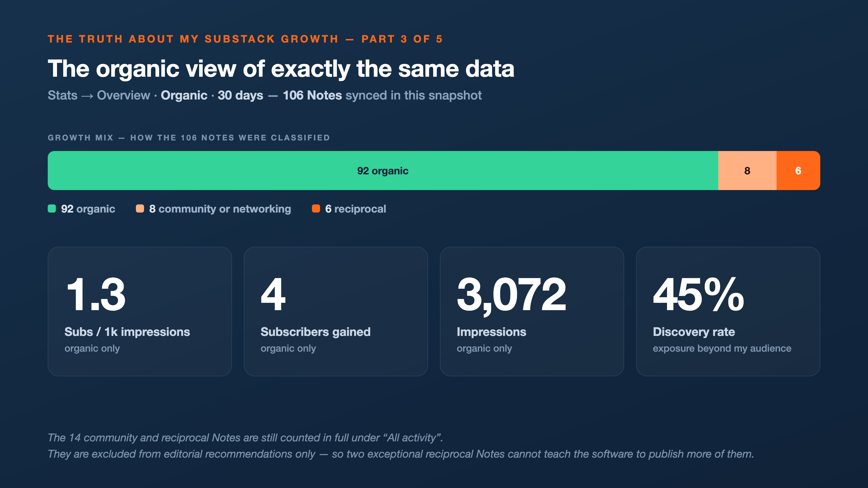Click the footnote line starting "The 14 community"
This screenshot has width=868, height=488.
click(245, 438)
